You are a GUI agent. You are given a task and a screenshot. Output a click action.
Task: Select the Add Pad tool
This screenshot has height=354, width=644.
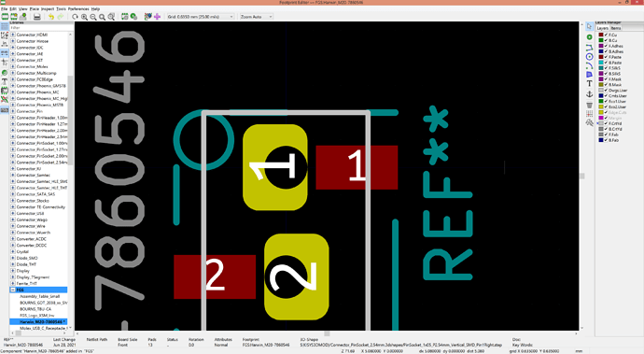click(589, 37)
